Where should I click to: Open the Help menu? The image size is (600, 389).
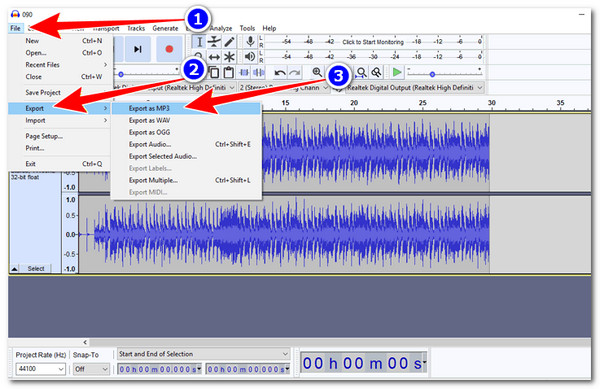[269, 28]
